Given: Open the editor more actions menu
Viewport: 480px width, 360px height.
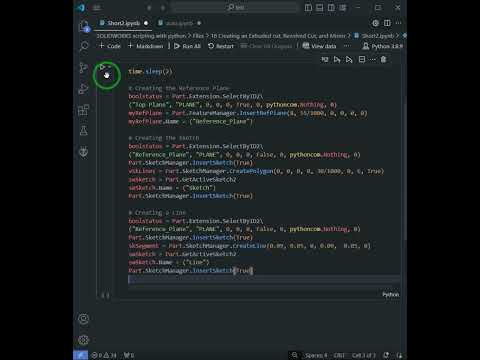Looking at the screenshot, I should tap(398, 23).
